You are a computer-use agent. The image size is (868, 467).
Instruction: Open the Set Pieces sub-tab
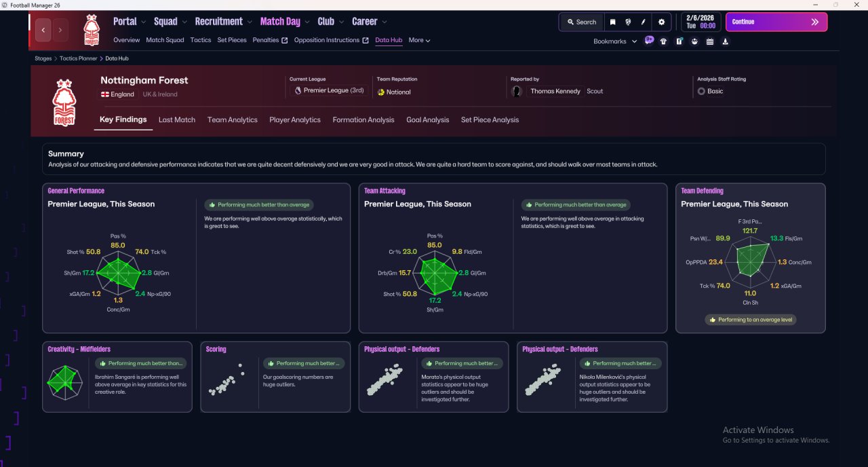(x=232, y=40)
